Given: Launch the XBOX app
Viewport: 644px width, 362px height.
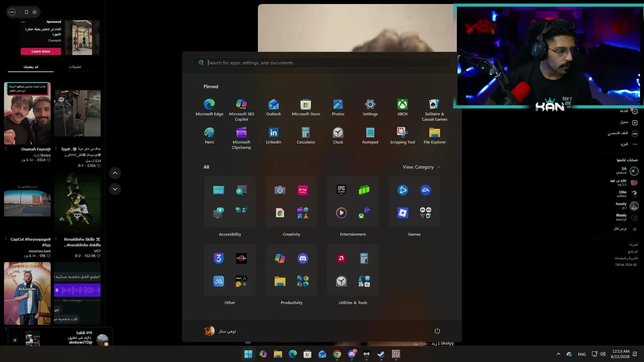Looking at the screenshot, I should (x=403, y=108).
